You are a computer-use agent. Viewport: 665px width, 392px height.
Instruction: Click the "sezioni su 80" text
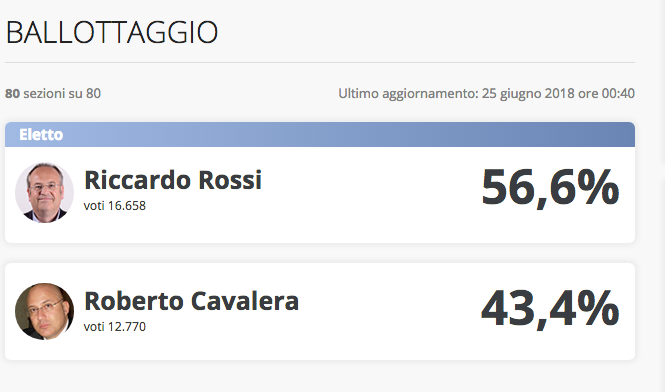click(62, 93)
